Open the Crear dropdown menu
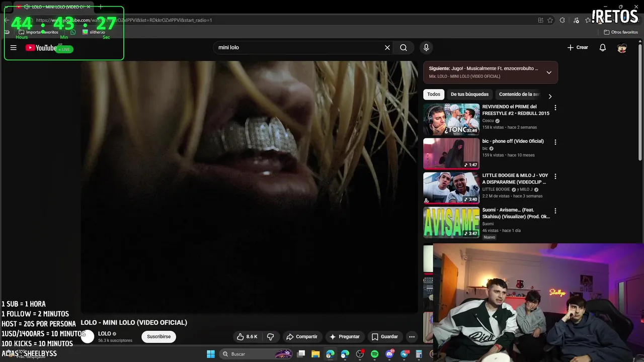 click(x=578, y=47)
